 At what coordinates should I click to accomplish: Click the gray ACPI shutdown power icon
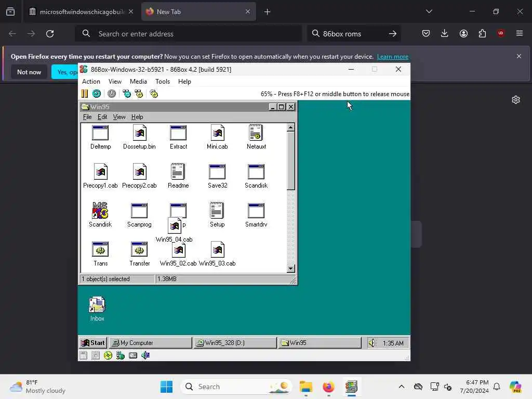(112, 94)
